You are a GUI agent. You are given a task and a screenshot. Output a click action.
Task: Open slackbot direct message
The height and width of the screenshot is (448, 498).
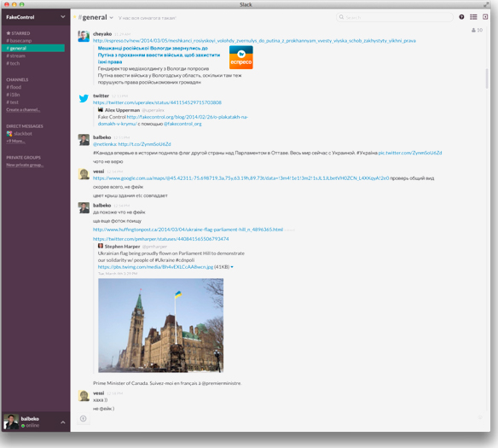[23, 134]
